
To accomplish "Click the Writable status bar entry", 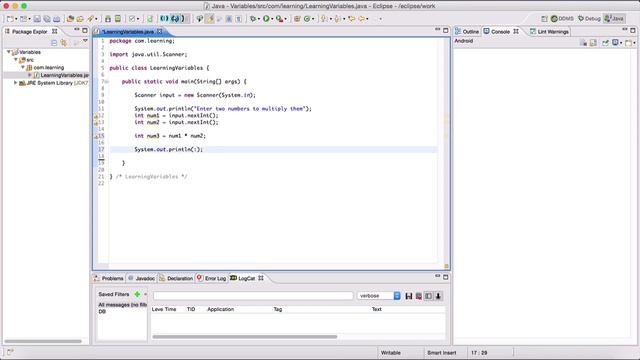I will (391, 353).
